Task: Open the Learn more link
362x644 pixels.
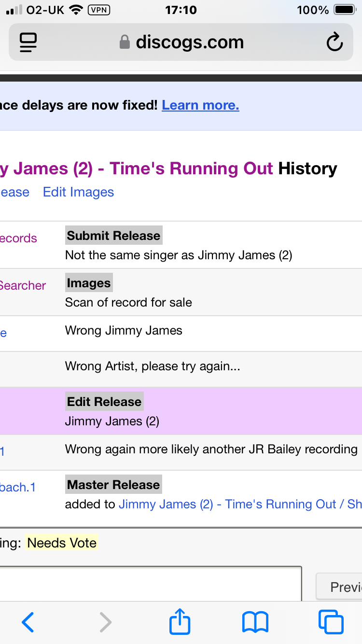Action: (x=200, y=105)
